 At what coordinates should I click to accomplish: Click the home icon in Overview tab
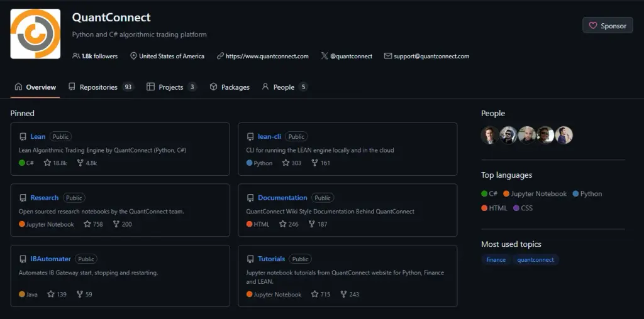point(18,87)
